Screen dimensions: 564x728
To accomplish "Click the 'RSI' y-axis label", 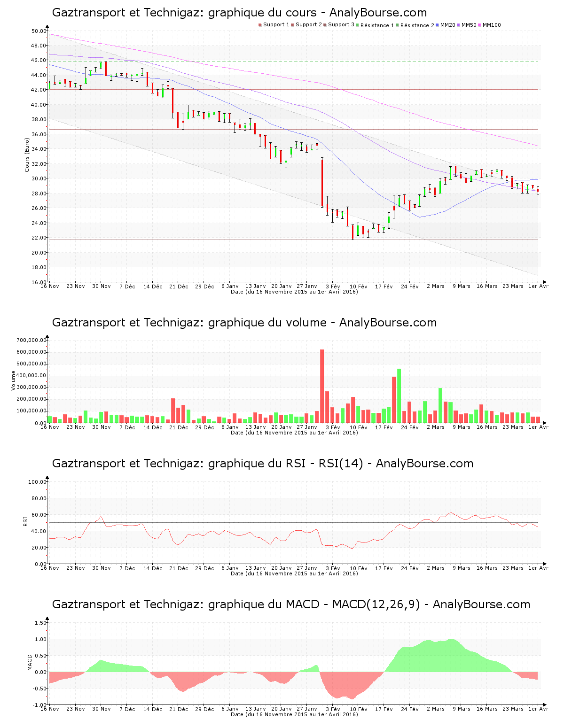I will pos(26,521).
